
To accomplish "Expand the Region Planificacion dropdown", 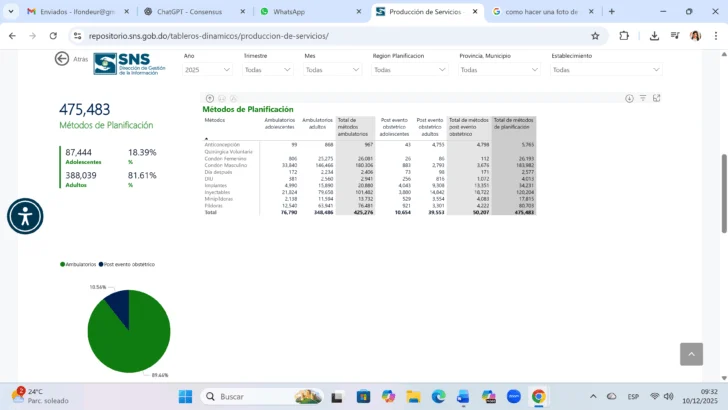I will 408,70.
